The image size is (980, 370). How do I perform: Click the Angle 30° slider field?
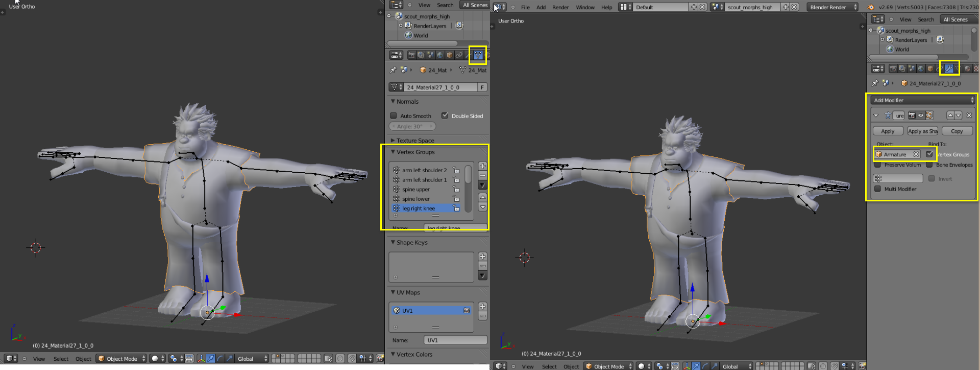pyautogui.click(x=412, y=126)
